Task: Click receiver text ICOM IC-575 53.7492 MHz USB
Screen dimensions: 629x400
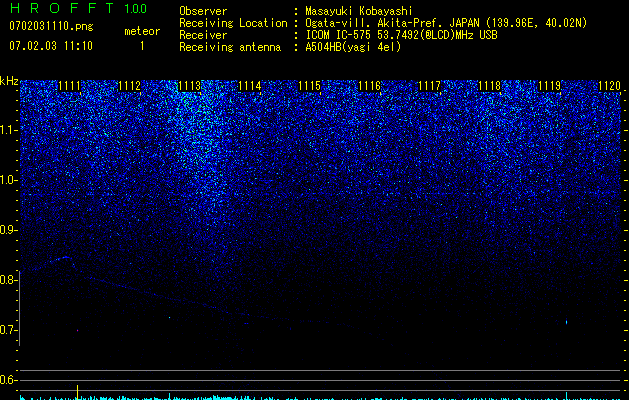Action: (401, 35)
